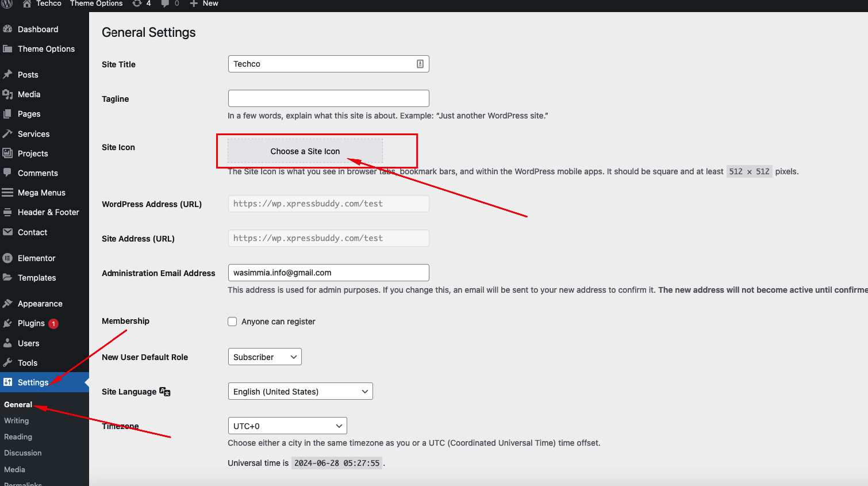Click the Posts pin icon
868x486 pixels.
7,74
